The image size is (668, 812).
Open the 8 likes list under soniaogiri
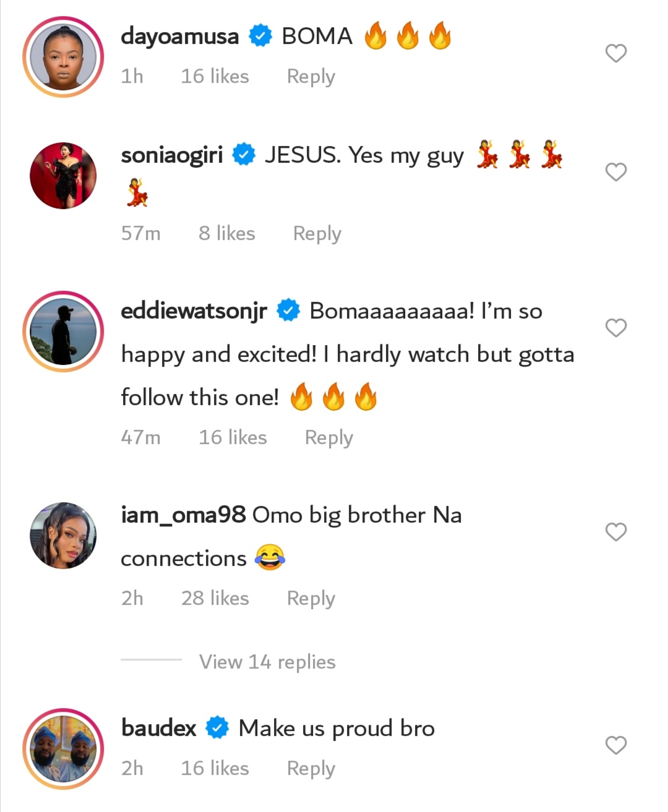point(226,233)
